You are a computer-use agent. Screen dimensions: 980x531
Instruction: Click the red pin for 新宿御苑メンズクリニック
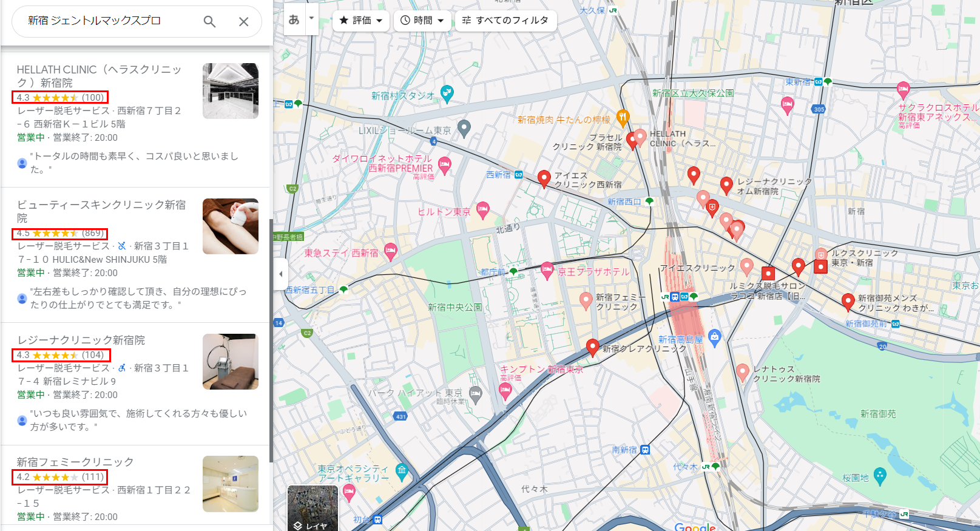pyautogui.click(x=848, y=301)
